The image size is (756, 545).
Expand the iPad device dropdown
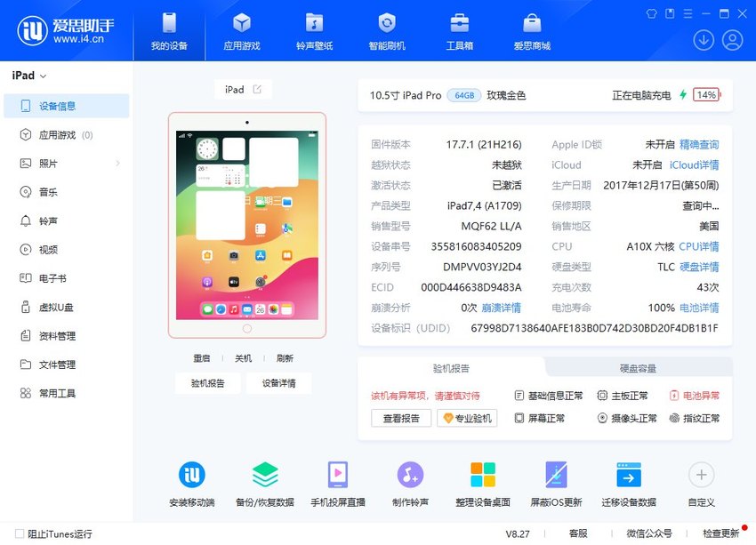click(29, 76)
